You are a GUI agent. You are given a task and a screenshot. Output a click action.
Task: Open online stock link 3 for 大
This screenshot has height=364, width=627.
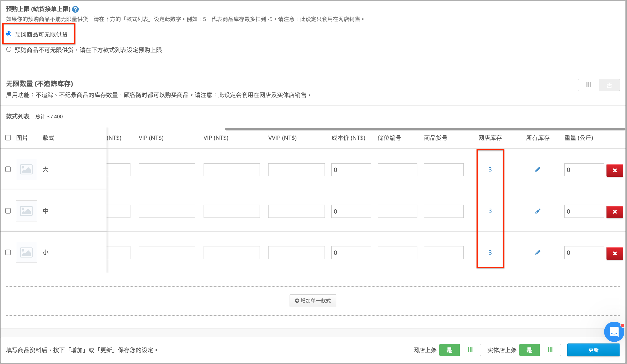click(x=490, y=169)
